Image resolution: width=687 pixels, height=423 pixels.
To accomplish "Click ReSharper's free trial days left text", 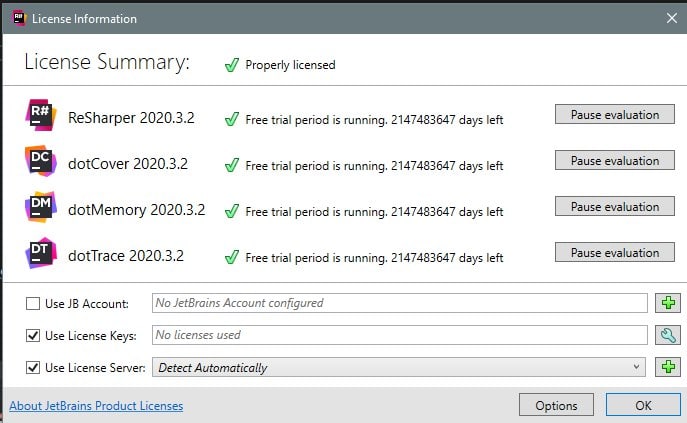I will [374, 120].
